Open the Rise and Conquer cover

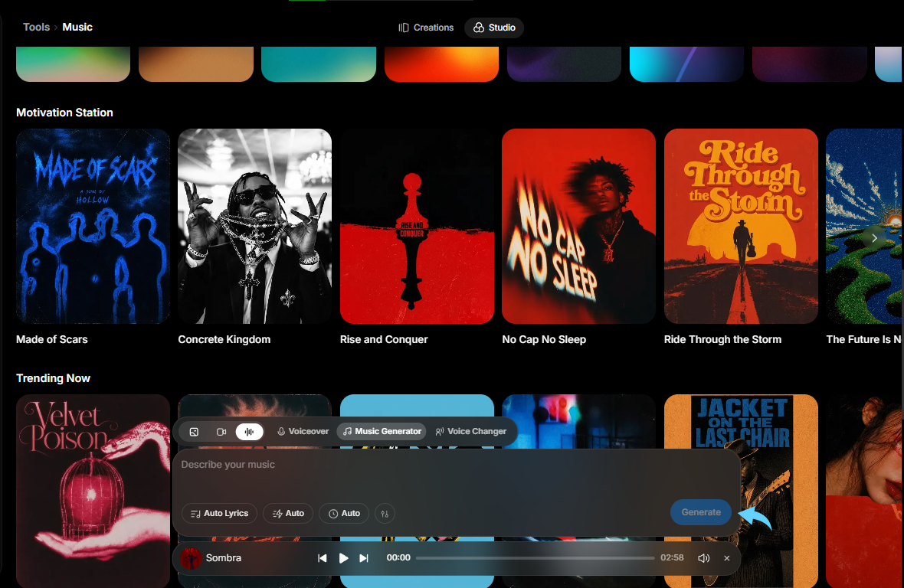pyautogui.click(x=417, y=226)
